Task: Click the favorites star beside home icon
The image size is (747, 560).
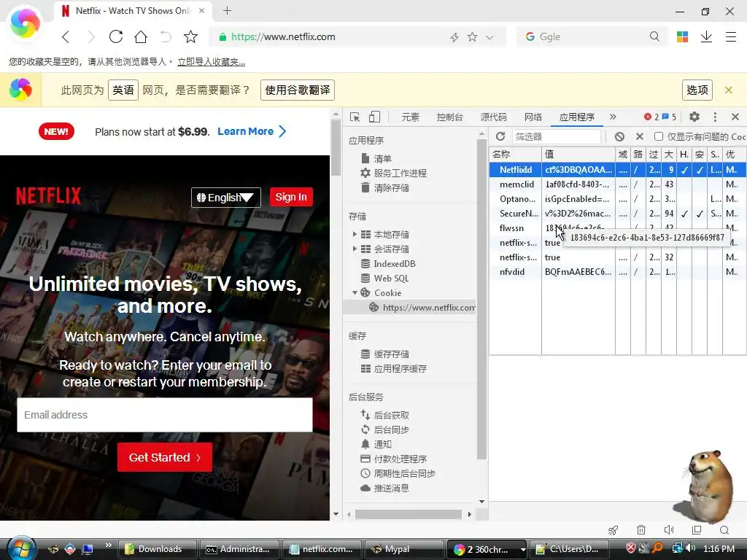Action: (x=190, y=36)
